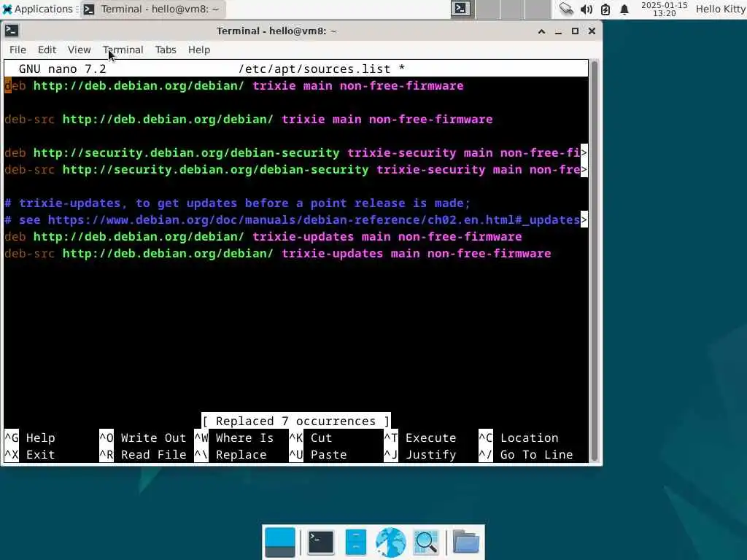The width and height of the screenshot is (747, 560).
Task: Click the deb security.debian.org trixie-security line
Action: (296, 153)
